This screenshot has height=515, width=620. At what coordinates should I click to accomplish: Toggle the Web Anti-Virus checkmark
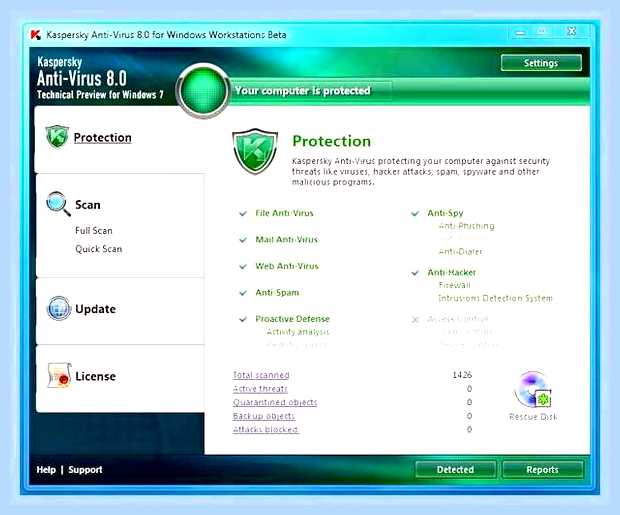(243, 267)
